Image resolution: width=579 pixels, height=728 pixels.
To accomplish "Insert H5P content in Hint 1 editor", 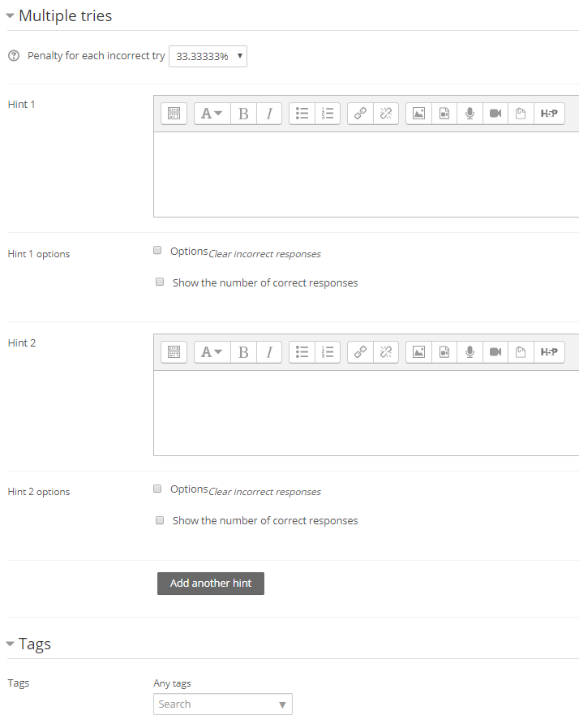I will pos(549,114).
